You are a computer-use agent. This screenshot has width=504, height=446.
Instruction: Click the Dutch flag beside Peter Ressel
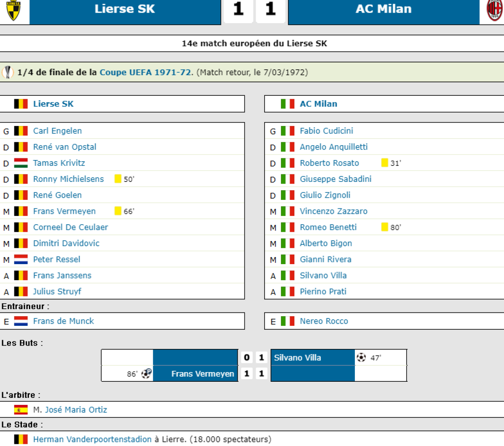pyautogui.click(x=21, y=260)
